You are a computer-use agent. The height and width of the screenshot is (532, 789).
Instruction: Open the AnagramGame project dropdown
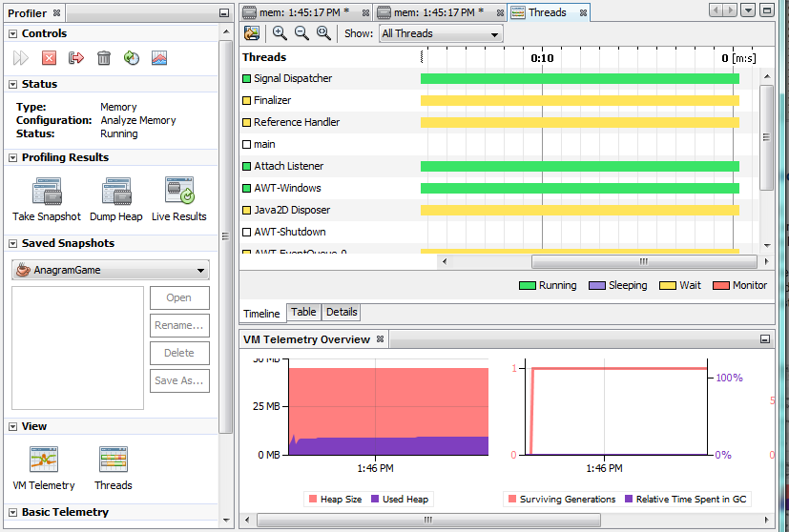coord(111,270)
